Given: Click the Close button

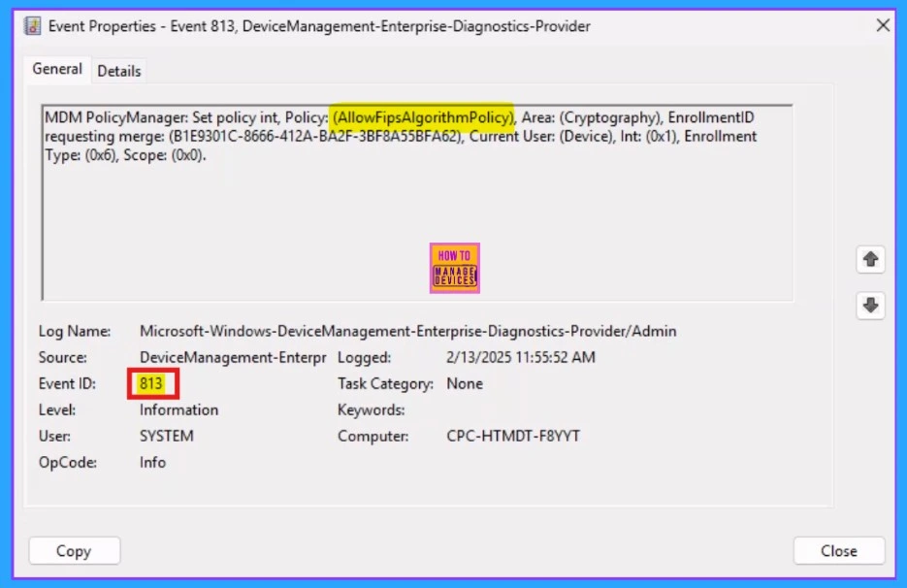Looking at the screenshot, I should point(839,550).
